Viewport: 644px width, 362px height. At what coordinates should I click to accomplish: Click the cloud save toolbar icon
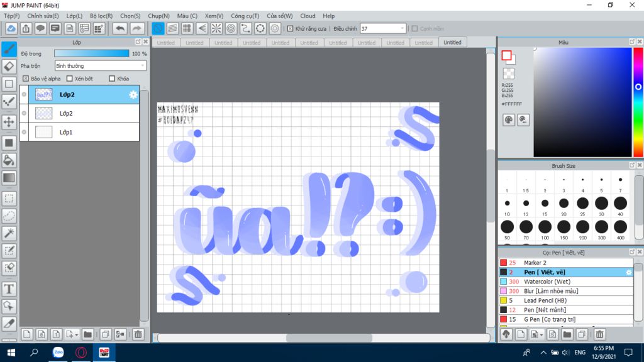coord(11,28)
